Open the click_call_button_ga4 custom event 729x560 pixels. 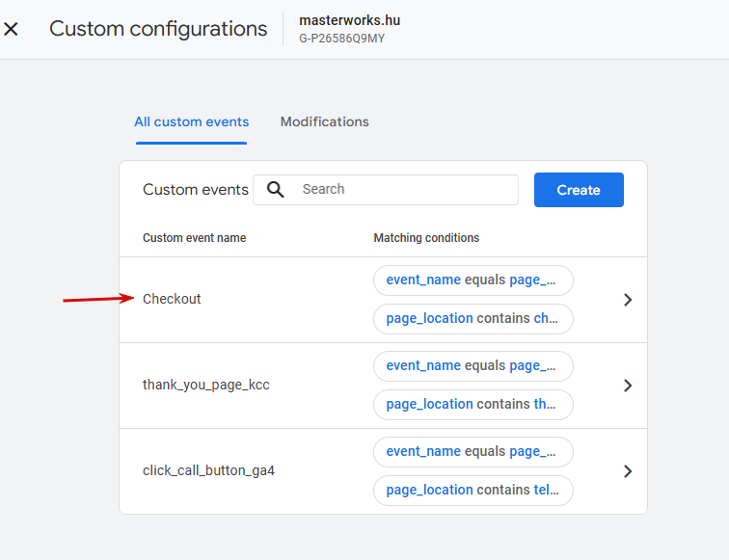point(208,470)
